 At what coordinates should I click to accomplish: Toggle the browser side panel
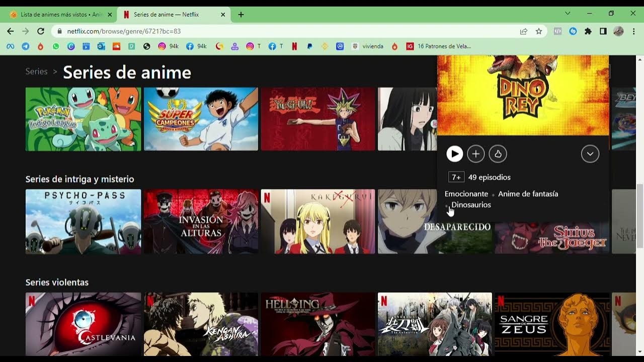603,31
